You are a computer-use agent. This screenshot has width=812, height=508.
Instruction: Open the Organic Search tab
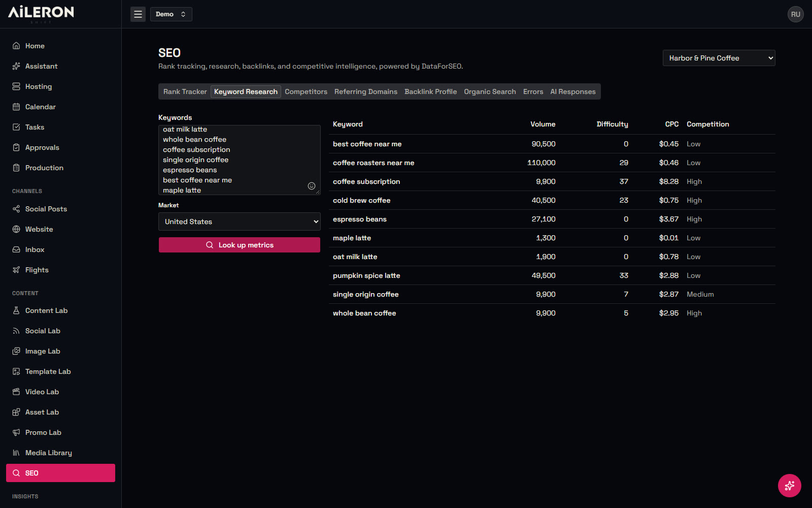click(x=490, y=91)
